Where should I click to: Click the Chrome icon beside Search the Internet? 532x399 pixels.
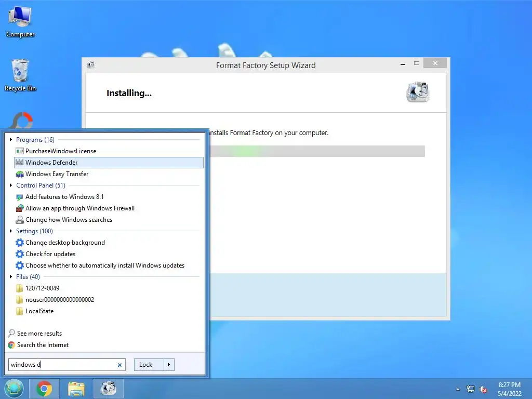11,345
